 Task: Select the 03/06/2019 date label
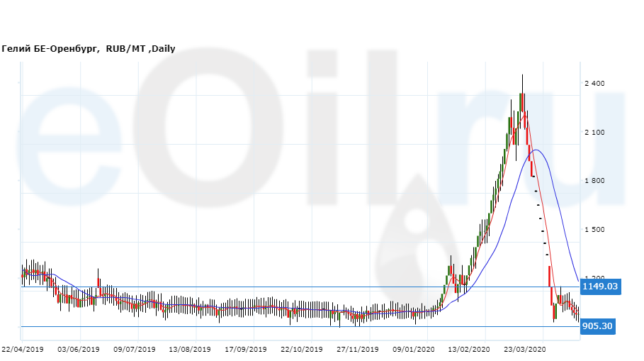[x=78, y=350]
